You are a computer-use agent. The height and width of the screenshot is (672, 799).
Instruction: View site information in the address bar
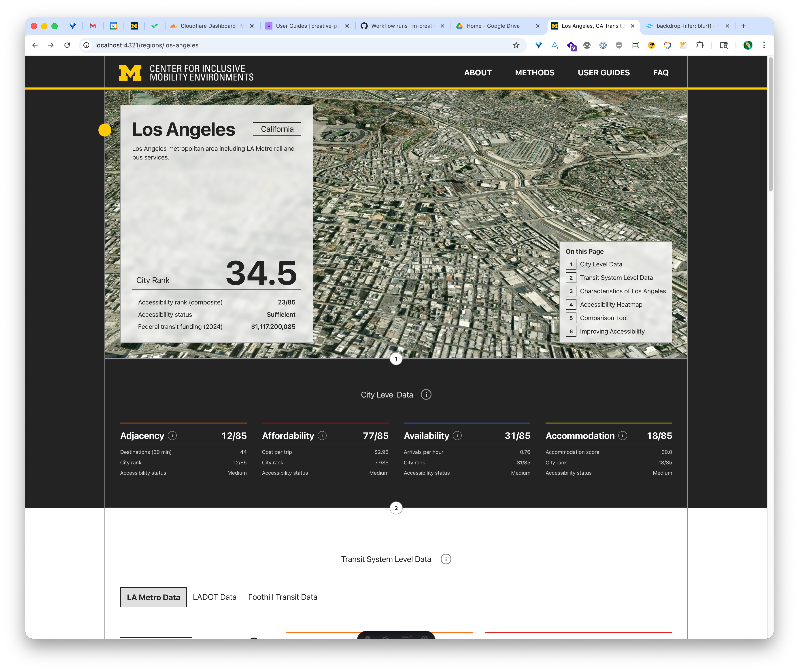point(86,45)
